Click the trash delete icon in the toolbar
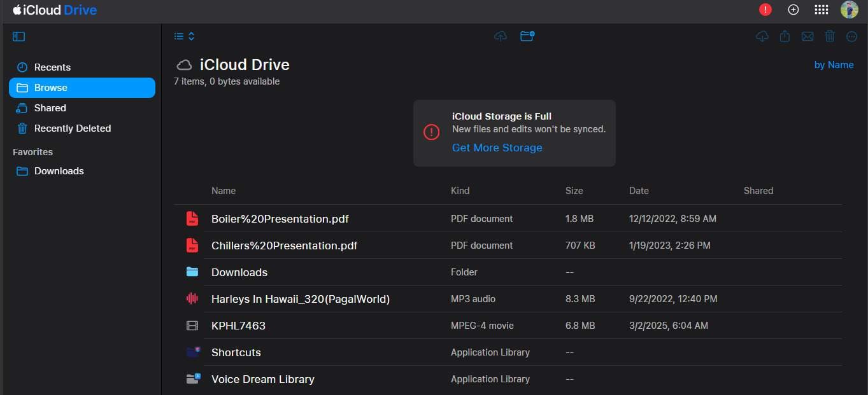The width and height of the screenshot is (868, 395). (830, 36)
